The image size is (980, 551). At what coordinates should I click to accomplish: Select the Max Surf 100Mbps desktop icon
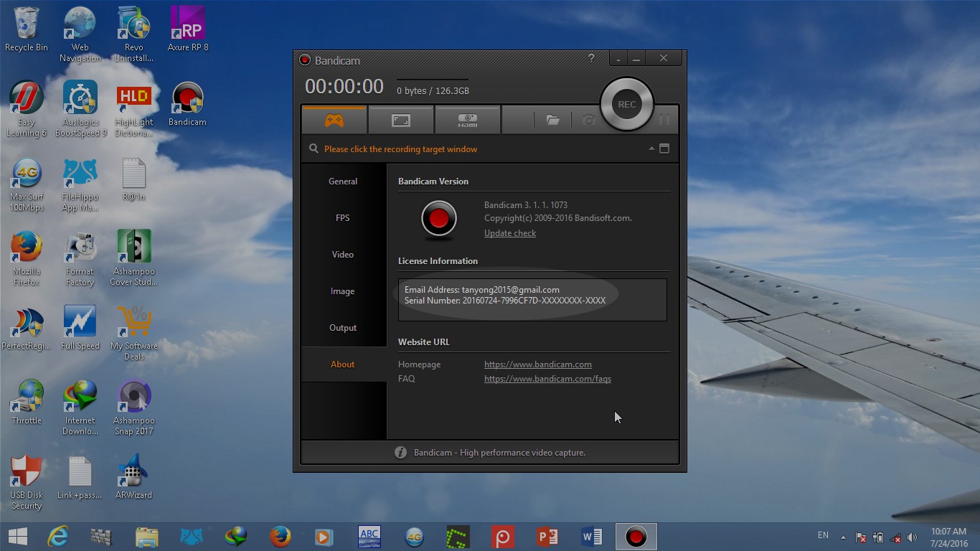point(27,184)
